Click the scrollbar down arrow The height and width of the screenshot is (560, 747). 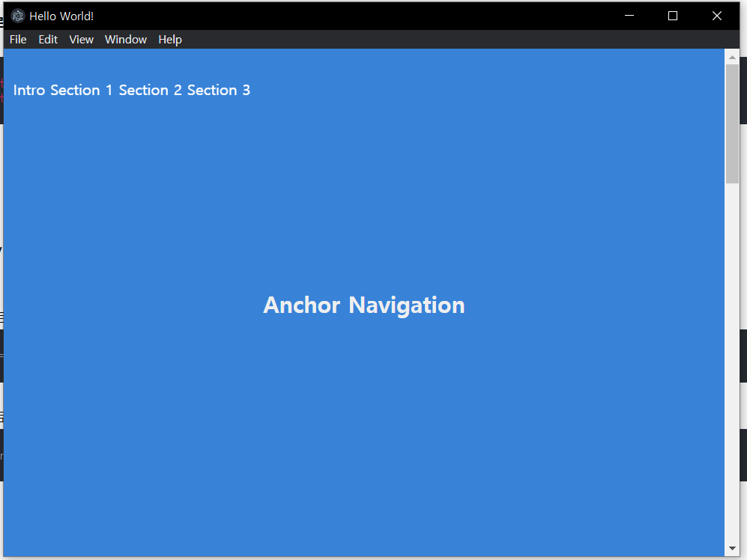732,549
